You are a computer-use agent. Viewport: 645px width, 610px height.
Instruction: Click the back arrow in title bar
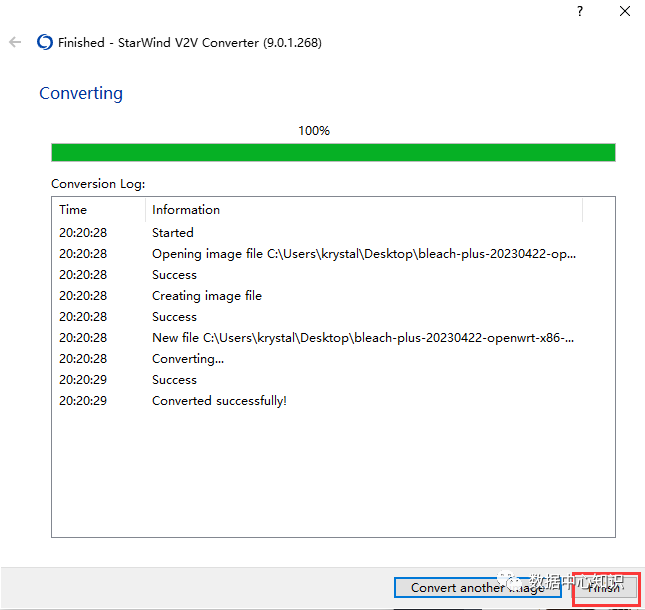click(x=15, y=42)
